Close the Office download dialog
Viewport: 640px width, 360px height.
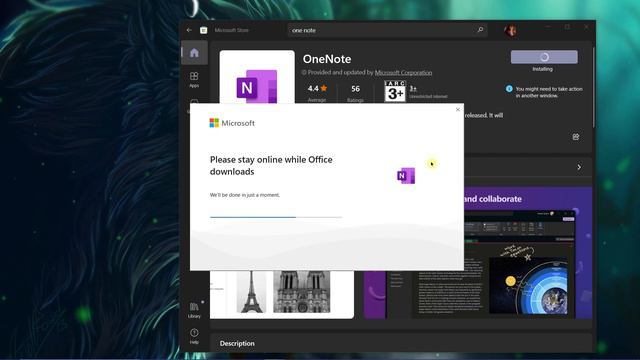pyautogui.click(x=458, y=109)
